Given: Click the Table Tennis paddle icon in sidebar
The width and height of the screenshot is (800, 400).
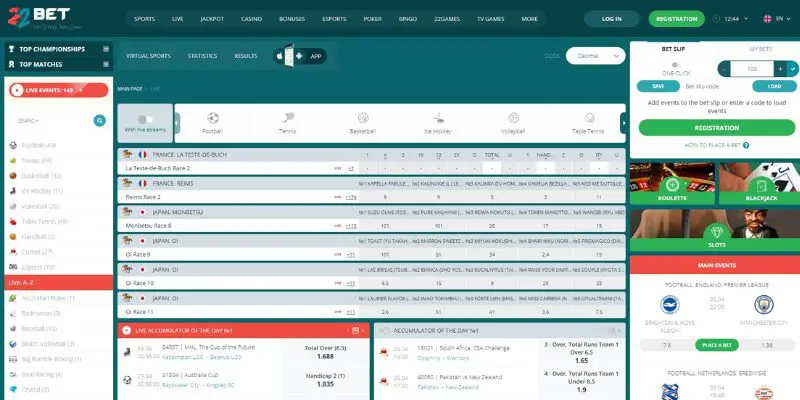Looking at the screenshot, I should (13, 221).
